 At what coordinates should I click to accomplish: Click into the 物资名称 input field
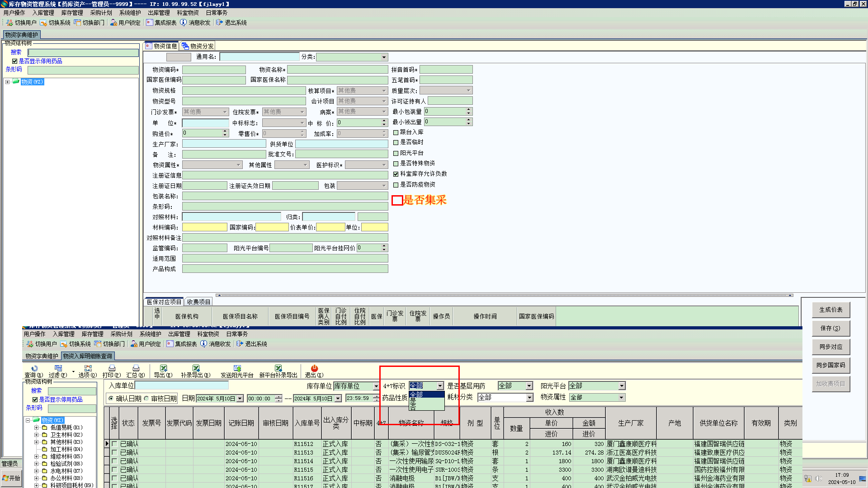[337, 70]
